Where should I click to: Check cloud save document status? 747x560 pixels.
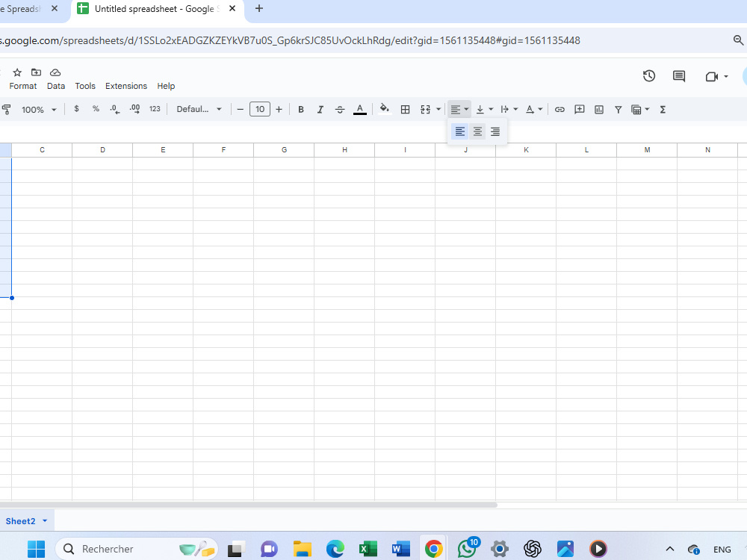[55, 72]
